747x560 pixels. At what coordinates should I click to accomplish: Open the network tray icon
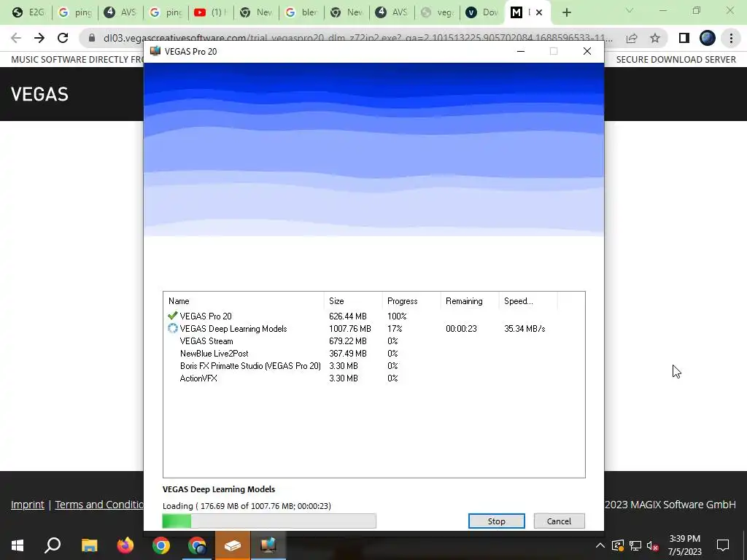point(635,545)
